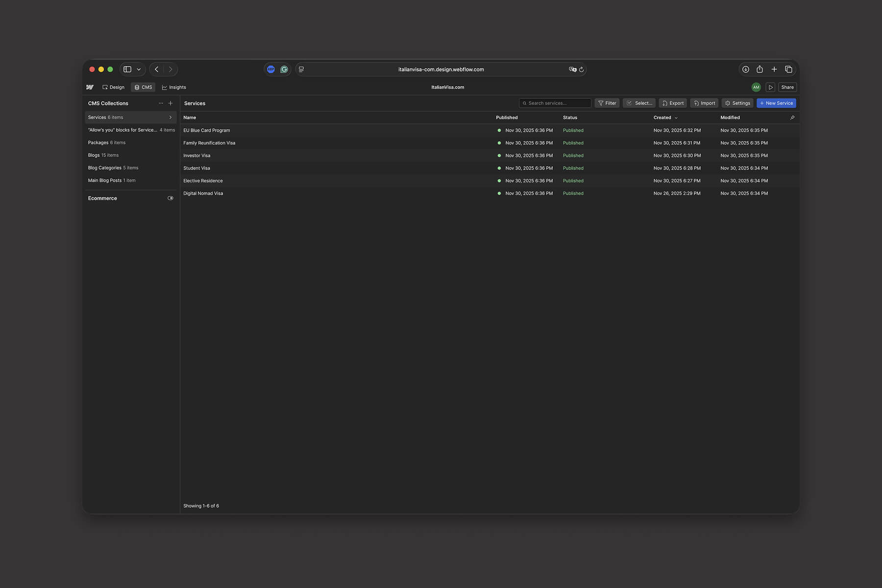This screenshot has width=882, height=588.
Task: Open CMS Collections more options menu
Action: [x=161, y=103]
